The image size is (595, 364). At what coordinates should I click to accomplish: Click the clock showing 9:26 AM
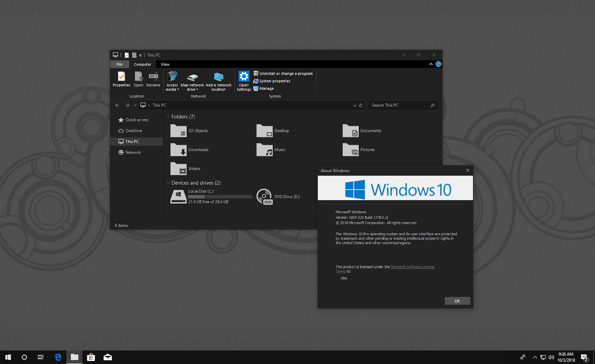566,357
